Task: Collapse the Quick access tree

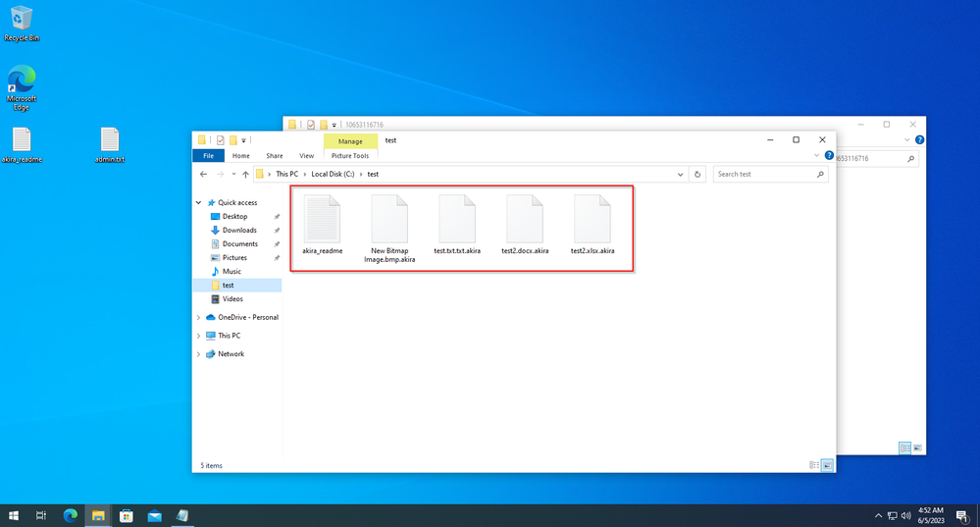Action: click(199, 202)
